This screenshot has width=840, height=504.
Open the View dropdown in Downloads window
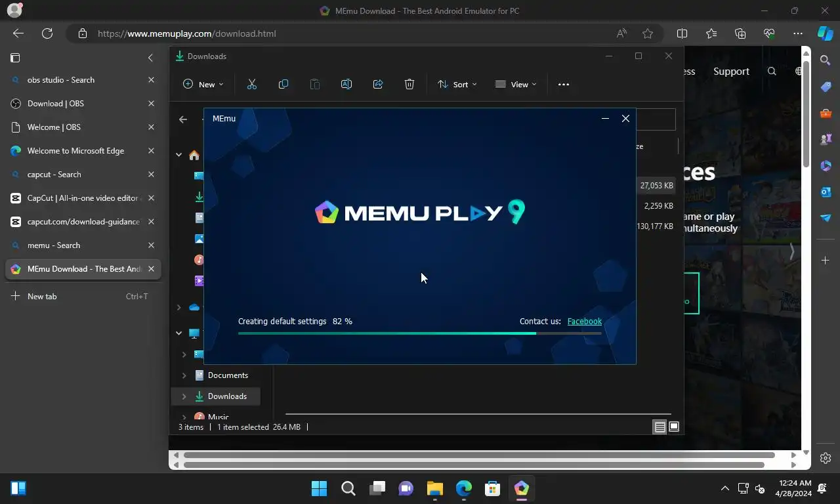(x=516, y=84)
